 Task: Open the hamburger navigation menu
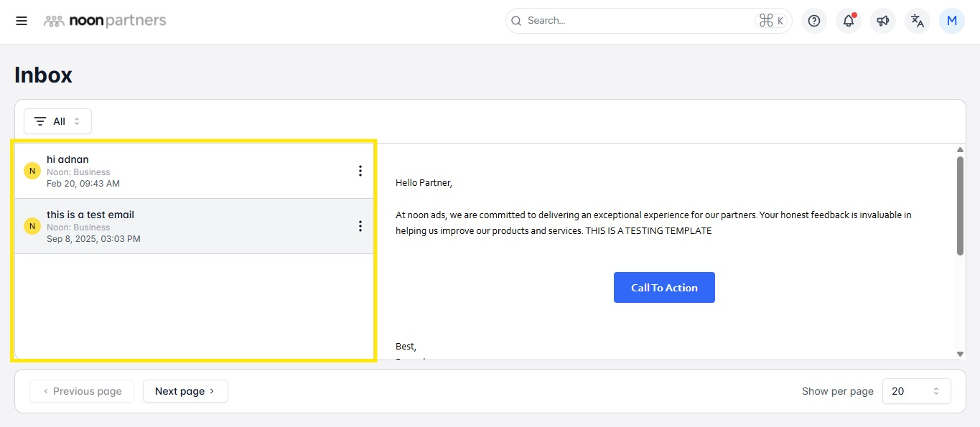(x=22, y=21)
